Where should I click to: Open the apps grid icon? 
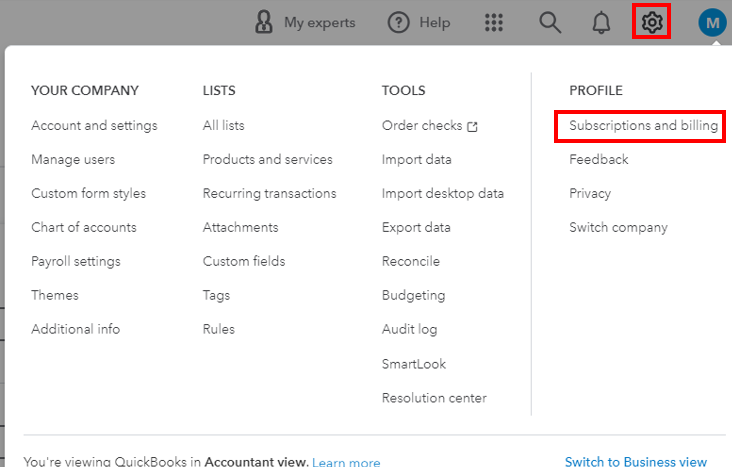point(494,22)
